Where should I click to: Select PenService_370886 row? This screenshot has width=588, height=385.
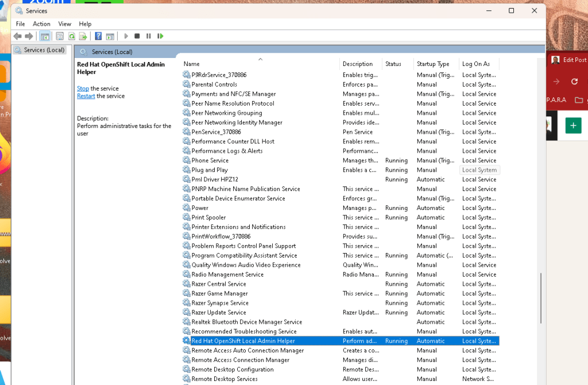341,132
